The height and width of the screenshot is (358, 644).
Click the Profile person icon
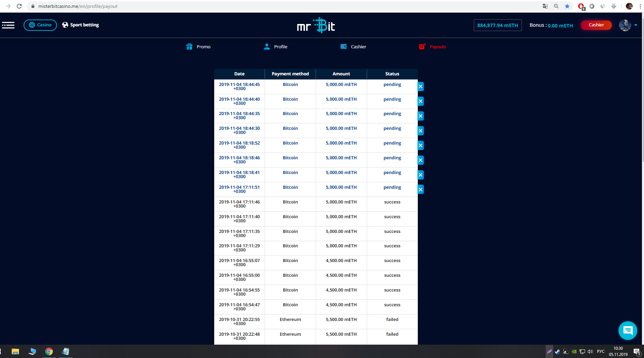click(x=267, y=47)
